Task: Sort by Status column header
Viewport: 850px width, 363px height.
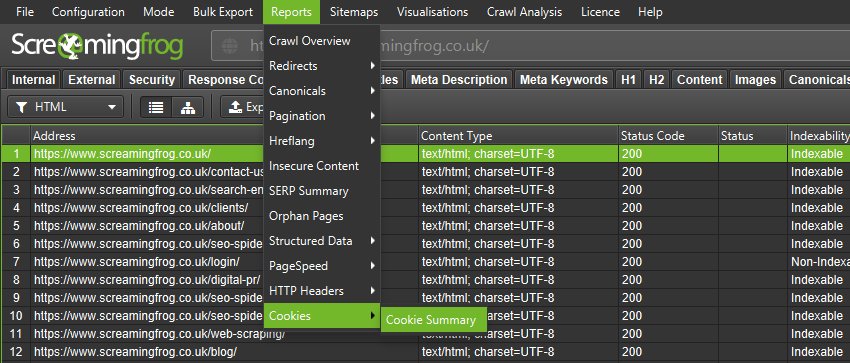Action: click(x=752, y=135)
